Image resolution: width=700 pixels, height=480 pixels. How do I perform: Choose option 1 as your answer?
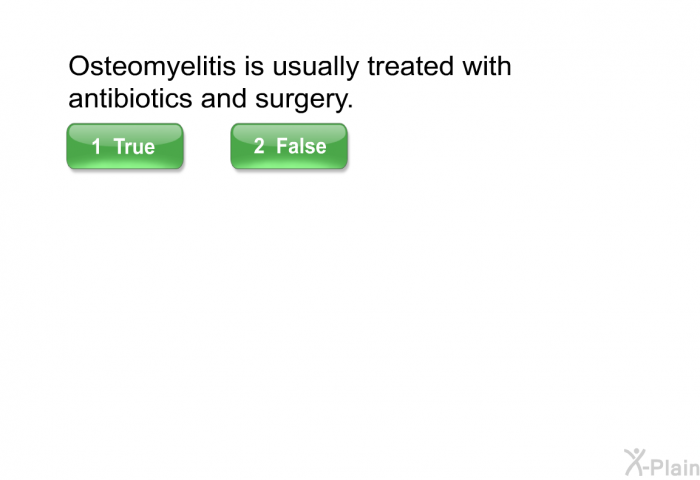124,146
